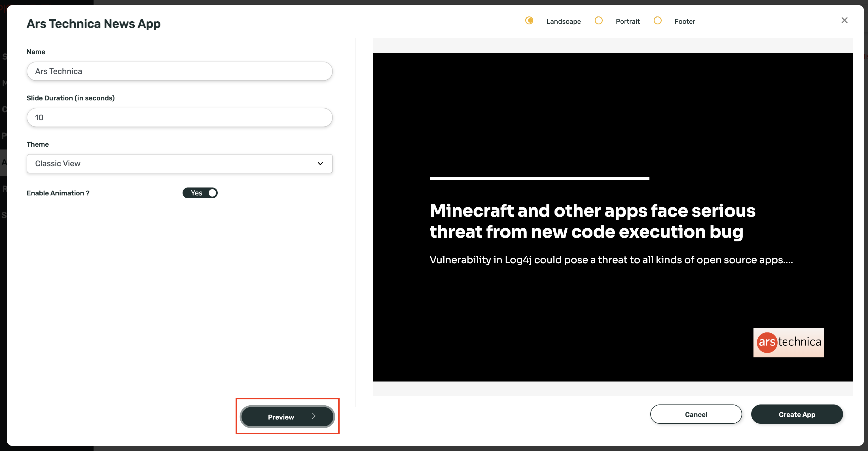The image size is (868, 451).
Task: Click the Preview button
Action: coord(287,417)
